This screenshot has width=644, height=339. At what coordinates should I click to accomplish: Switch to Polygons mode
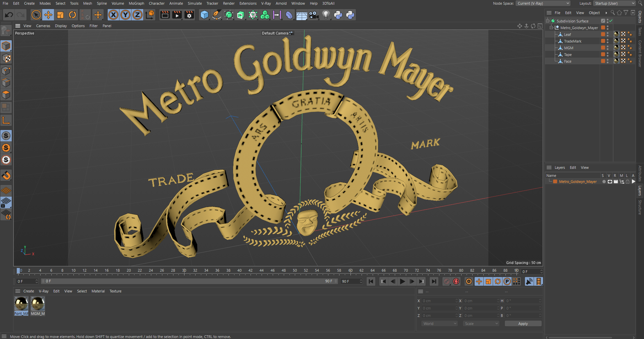click(x=6, y=95)
